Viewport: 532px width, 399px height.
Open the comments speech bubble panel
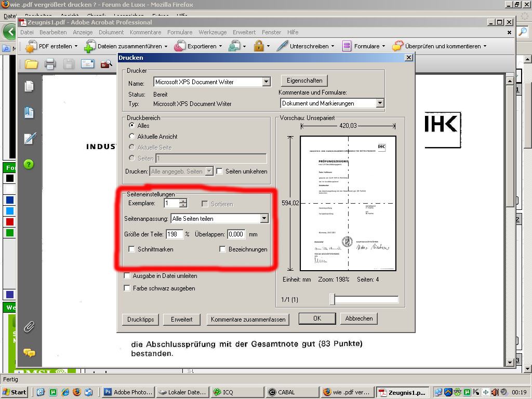[29, 353]
